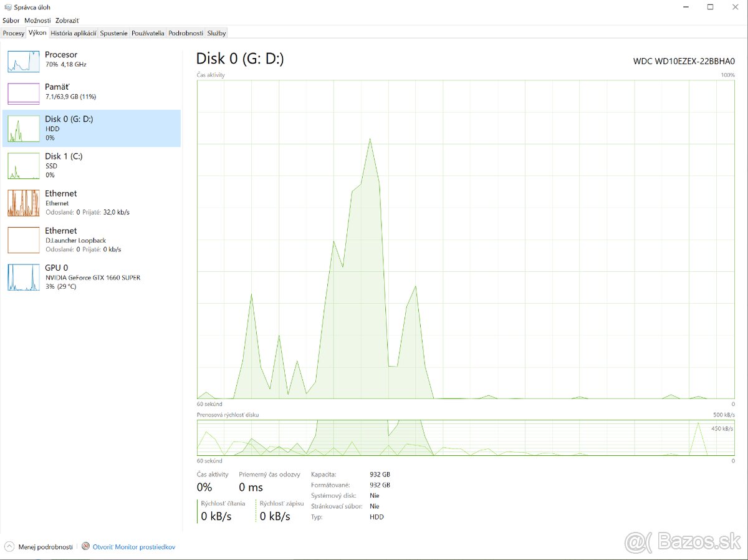Click Otvoriť Monitor prostriedkov link

[x=134, y=547]
